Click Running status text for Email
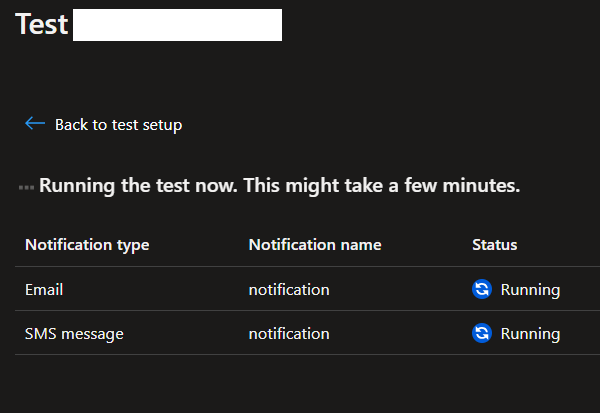The width and height of the screenshot is (600, 413). coord(530,290)
